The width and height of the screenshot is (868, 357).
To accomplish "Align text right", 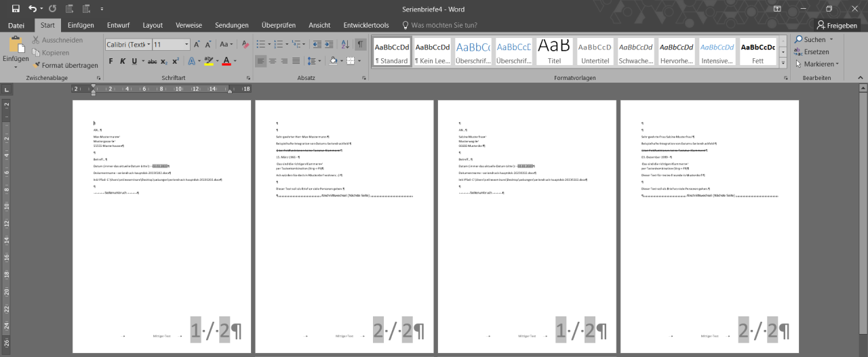I will (x=284, y=61).
